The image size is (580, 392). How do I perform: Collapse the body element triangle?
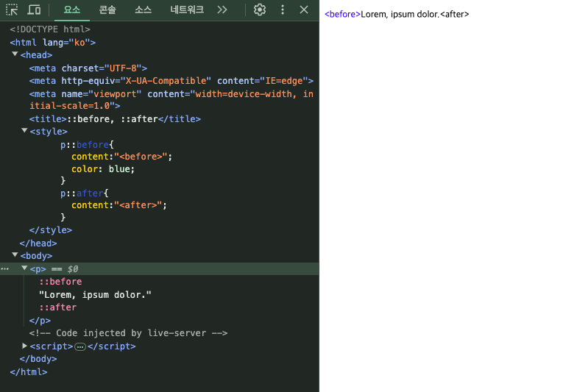(x=15, y=255)
